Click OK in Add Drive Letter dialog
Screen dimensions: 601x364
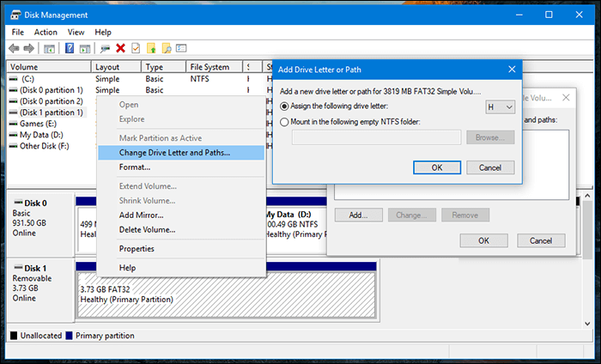pyautogui.click(x=437, y=167)
